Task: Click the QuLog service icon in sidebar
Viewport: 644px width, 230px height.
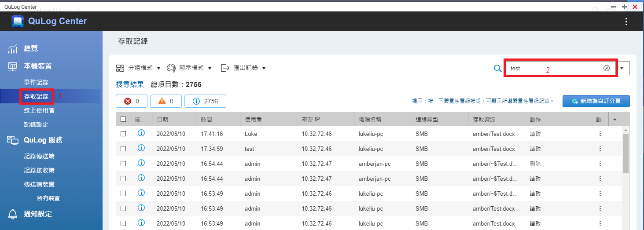Action: (13, 140)
